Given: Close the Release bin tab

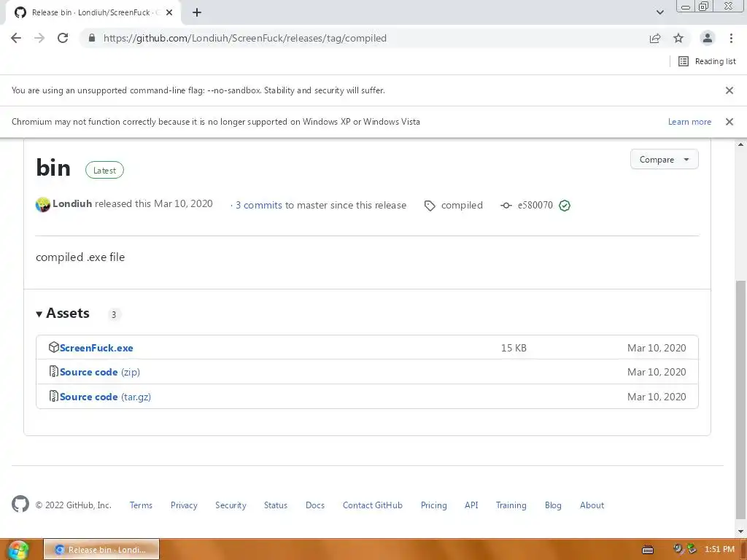Looking at the screenshot, I should coord(169,13).
